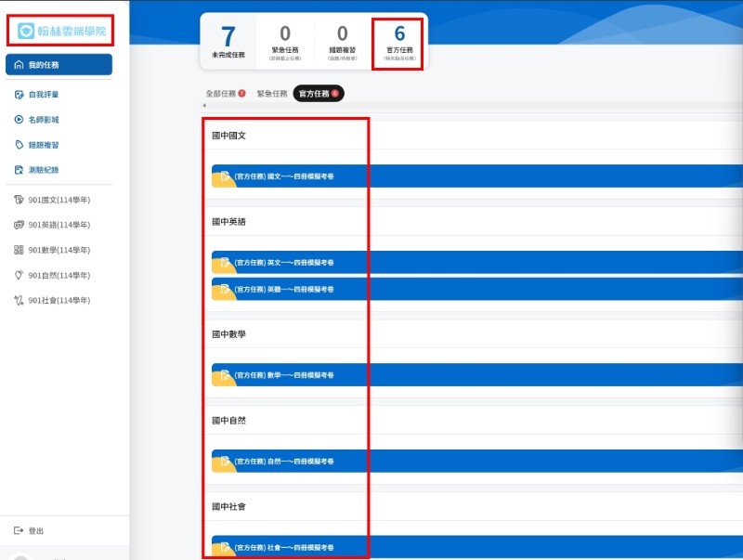
Task: Click the home icon beside 我的任務
Action: coord(19,65)
